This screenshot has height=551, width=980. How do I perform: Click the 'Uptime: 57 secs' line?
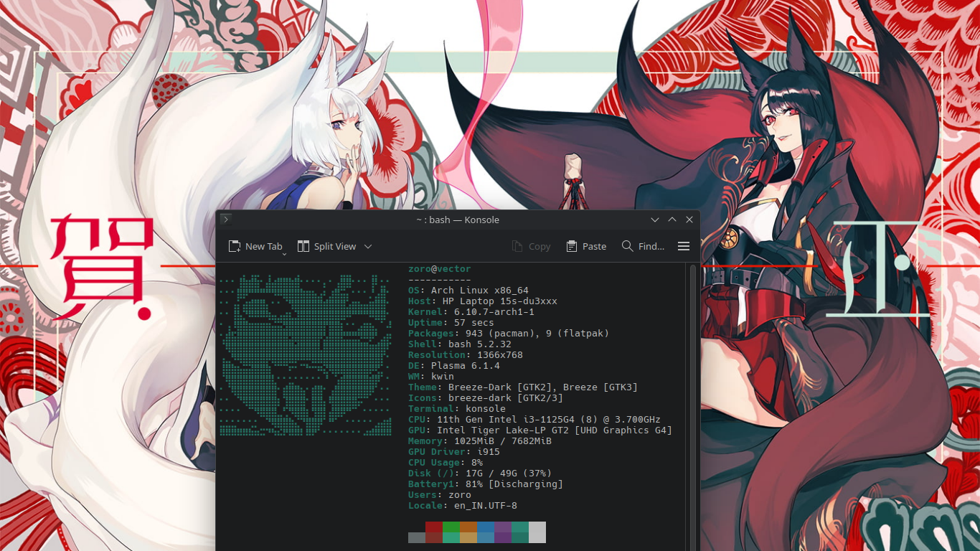[451, 323]
